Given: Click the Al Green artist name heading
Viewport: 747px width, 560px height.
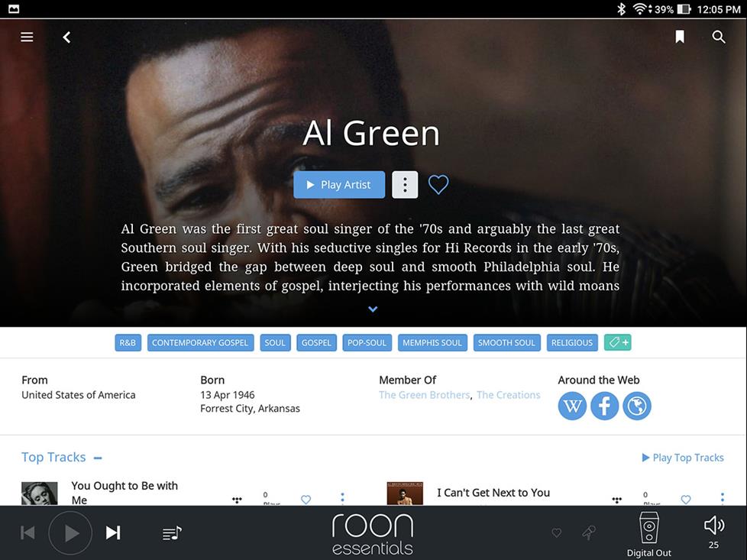Looking at the screenshot, I should tap(371, 133).
